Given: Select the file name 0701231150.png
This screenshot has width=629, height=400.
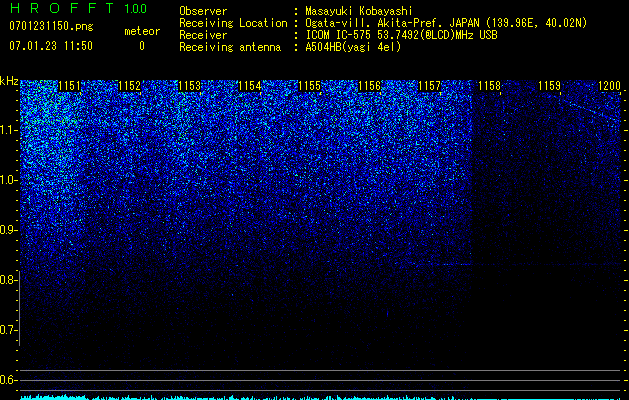Looking at the screenshot, I should (x=51, y=26).
